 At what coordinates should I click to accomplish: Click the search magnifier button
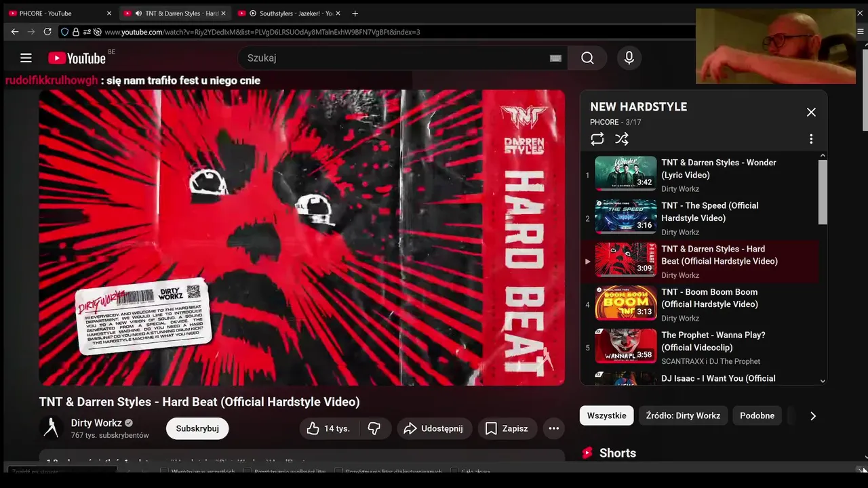point(587,58)
